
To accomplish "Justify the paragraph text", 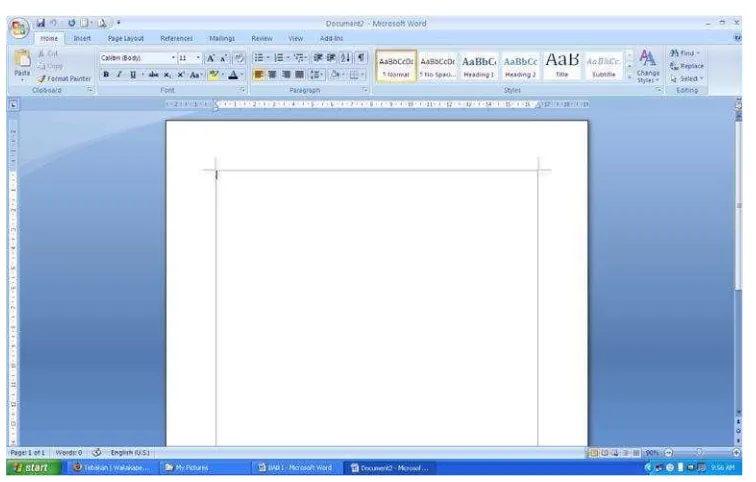I will click(299, 75).
